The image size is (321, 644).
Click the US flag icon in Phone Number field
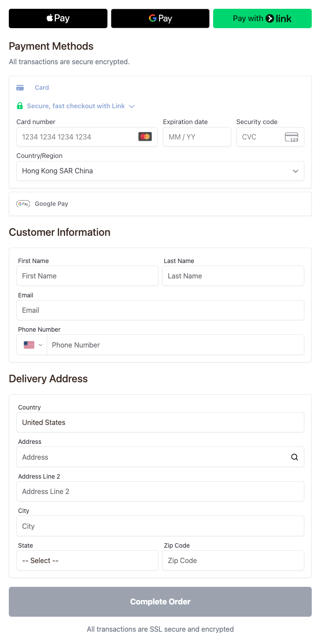[x=28, y=345]
